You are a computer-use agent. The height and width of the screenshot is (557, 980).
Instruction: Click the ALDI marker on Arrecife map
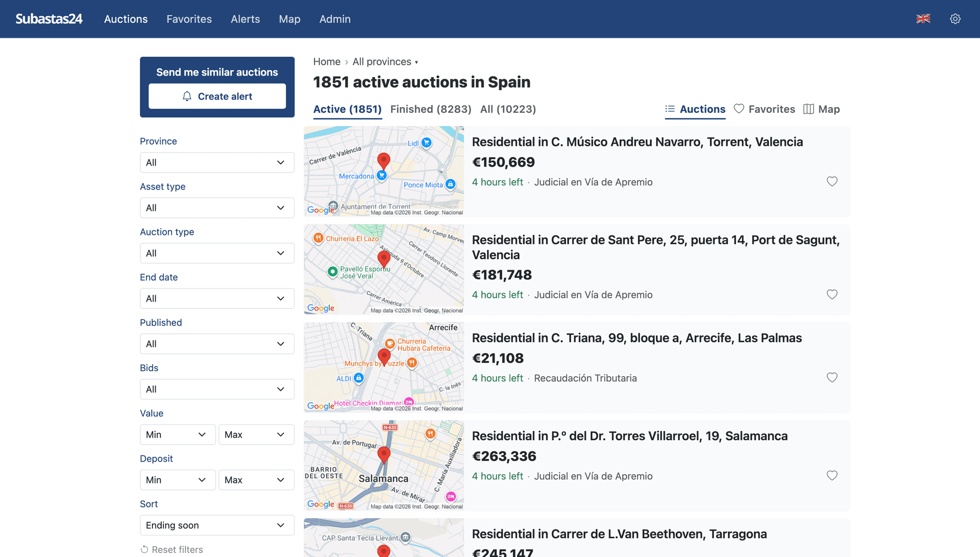(x=359, y=378)
